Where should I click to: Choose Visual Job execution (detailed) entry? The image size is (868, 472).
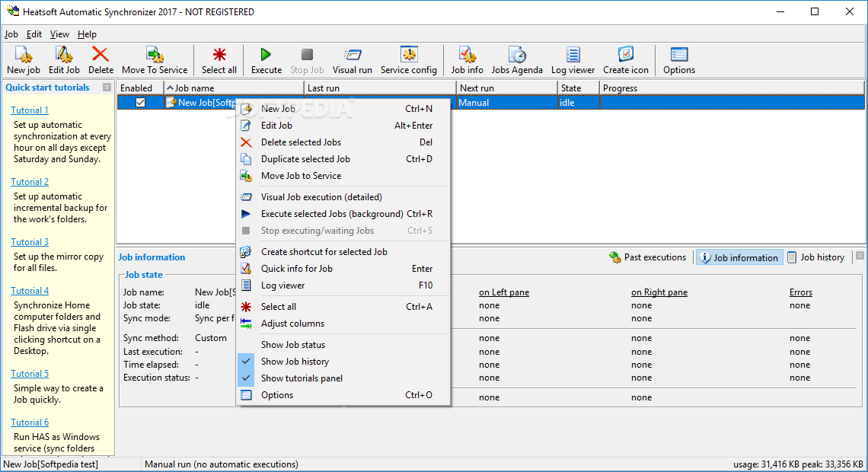tap(343, 197)
